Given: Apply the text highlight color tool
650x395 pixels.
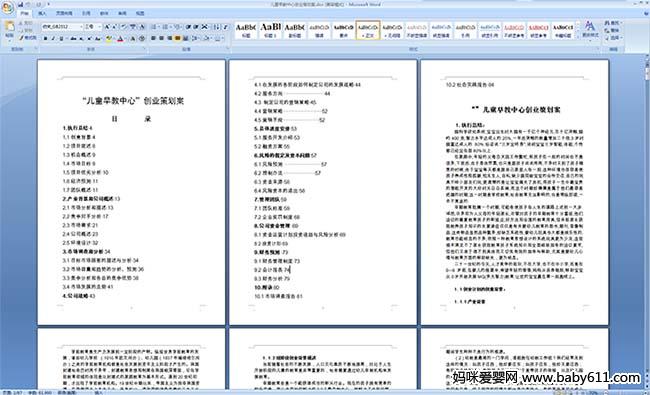Looking at the screenshot, I should [x=109, y=39].
